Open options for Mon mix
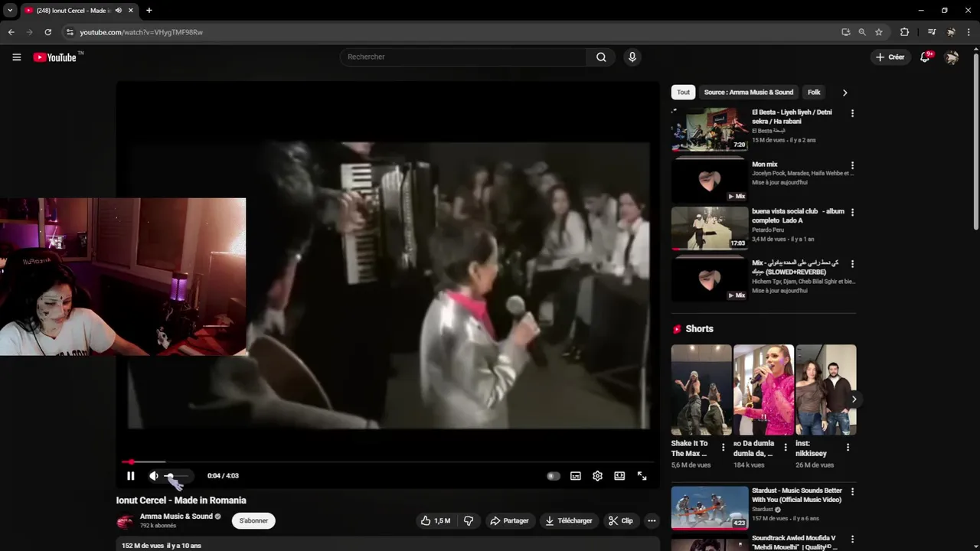 coord(852,165)
